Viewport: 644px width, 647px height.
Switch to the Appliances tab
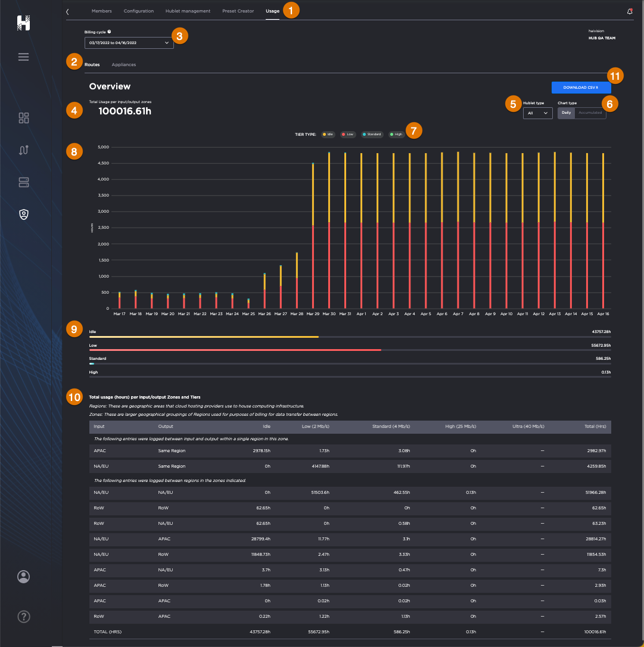123,64
